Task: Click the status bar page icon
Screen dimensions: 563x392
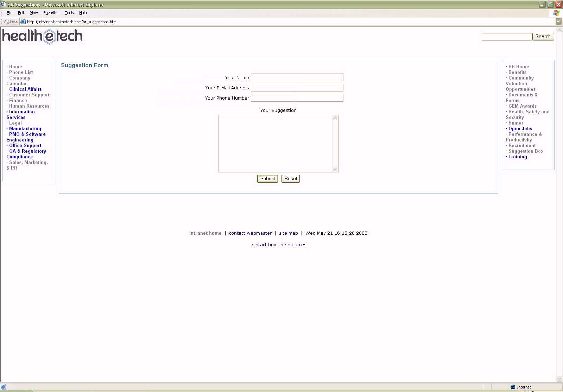Action: coord(4,387)
